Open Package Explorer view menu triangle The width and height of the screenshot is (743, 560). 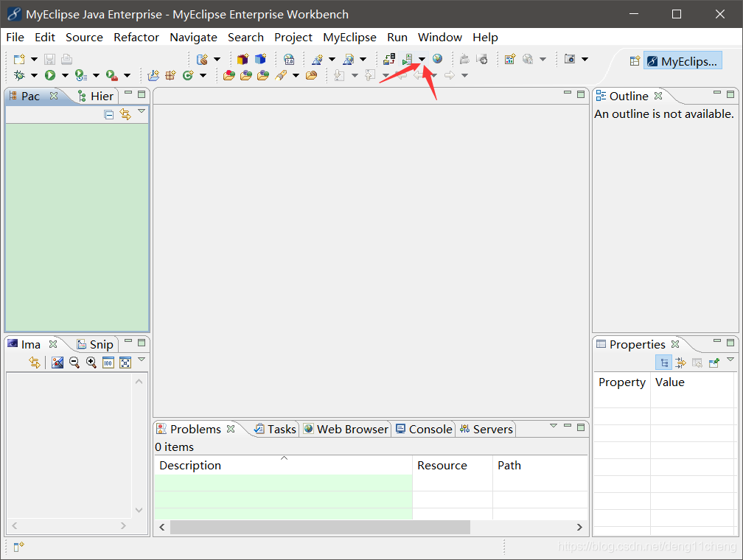[x=142, y=111]
